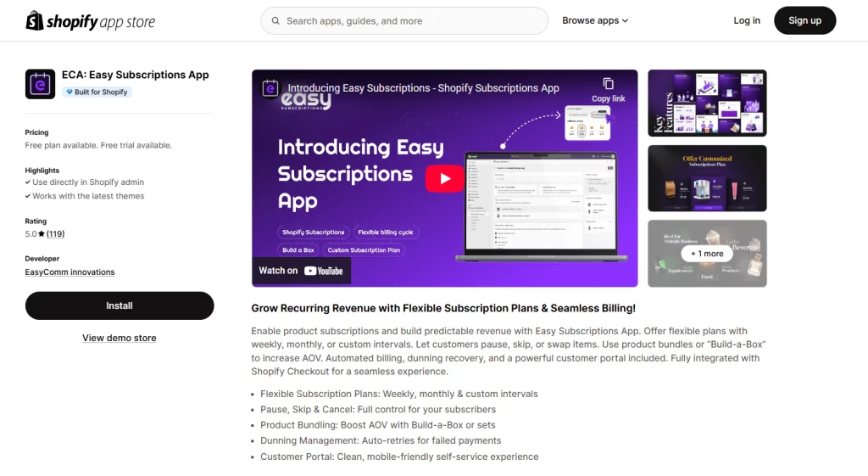The image size is (868, 476).
Task: Click 'Free plan available. Free trial available.' text
Action: (98, 145)
